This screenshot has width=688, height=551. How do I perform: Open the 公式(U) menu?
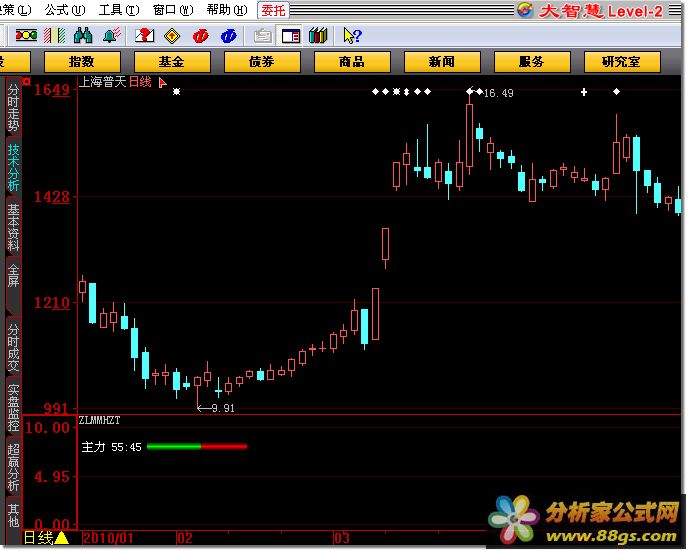pos(65,10)
